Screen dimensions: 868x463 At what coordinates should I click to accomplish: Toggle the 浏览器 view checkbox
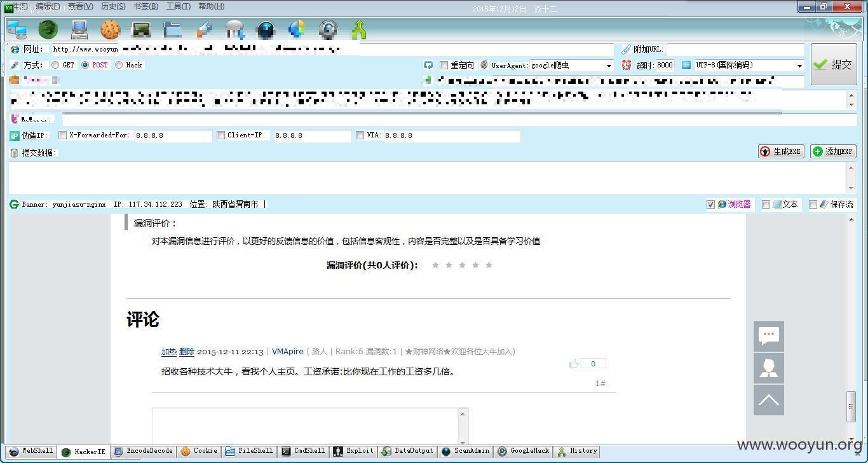[x=710, y=204]
